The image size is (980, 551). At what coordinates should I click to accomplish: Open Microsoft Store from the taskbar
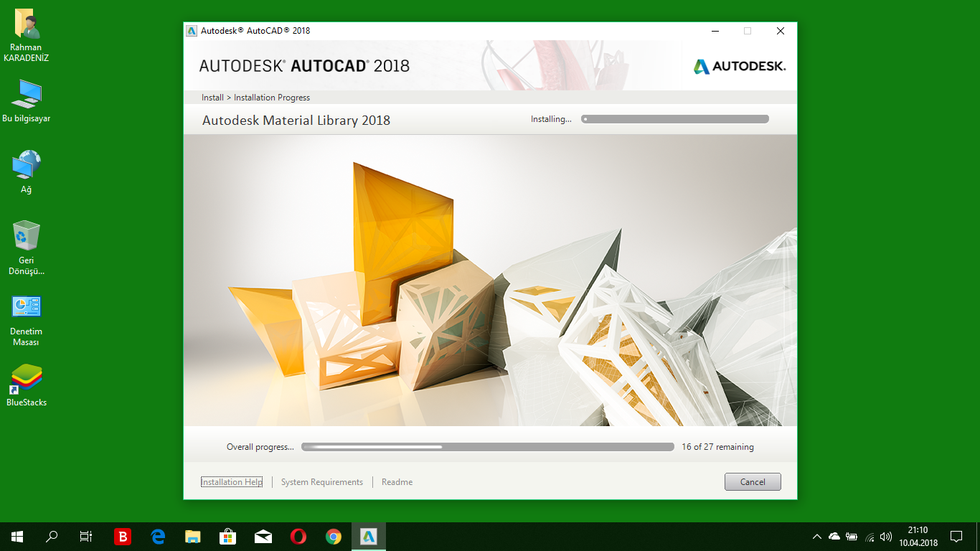tap(228, 537)
